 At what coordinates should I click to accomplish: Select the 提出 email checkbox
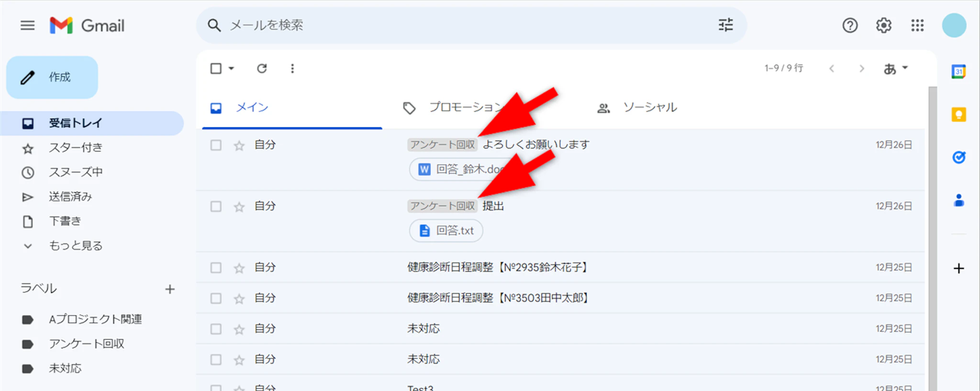pos(216,206)
